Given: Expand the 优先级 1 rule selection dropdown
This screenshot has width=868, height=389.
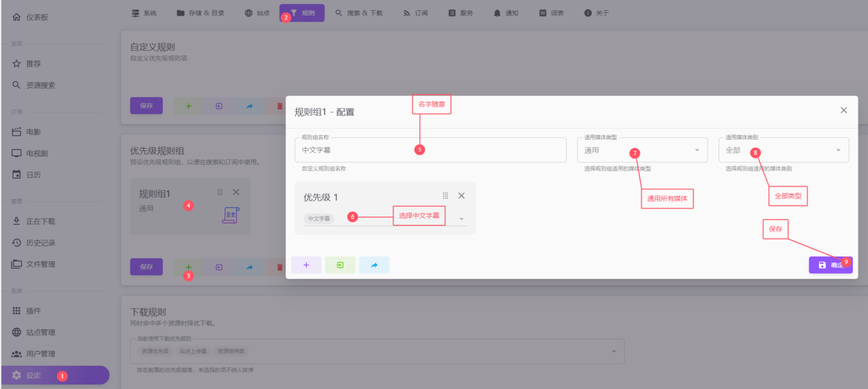Looking at the screenshot, I should 461,219.
